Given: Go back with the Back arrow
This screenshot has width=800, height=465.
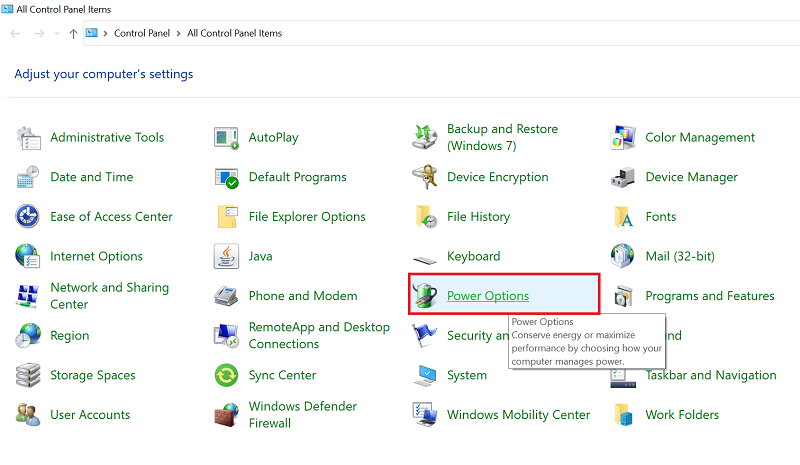Looking at the screenshot, I should pos(15,34).
